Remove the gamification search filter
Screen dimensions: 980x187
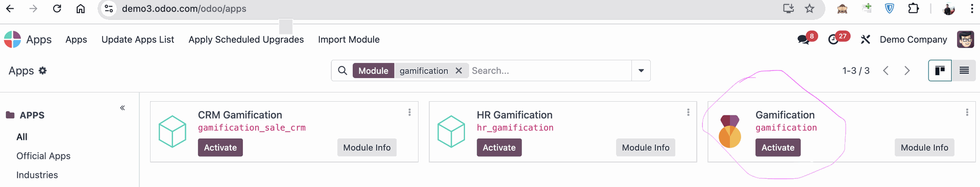(459, 71)
